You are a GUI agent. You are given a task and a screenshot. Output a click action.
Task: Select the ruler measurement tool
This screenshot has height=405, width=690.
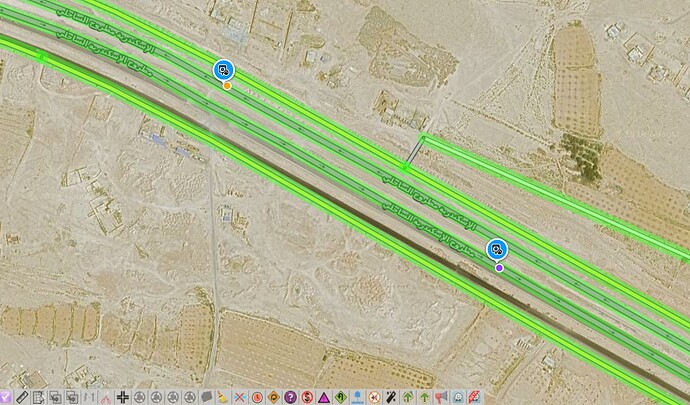pyautogui.click(x=21, y=397)
